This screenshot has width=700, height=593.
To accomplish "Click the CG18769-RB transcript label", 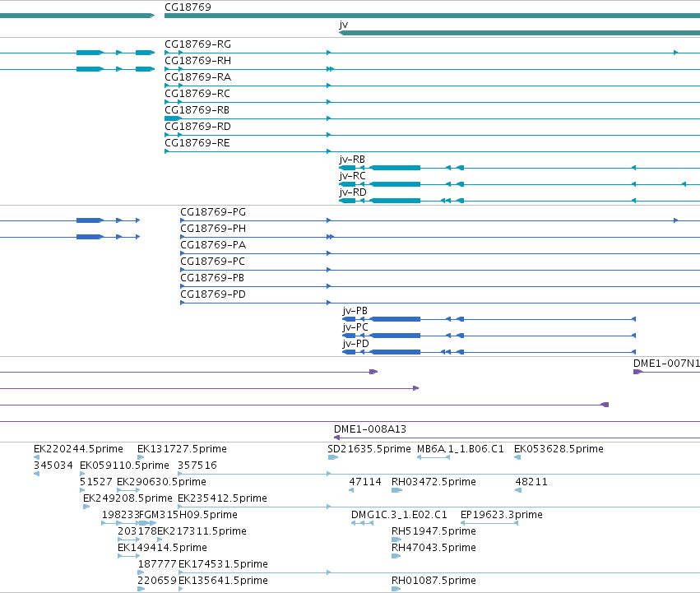I will click(197, 110).
